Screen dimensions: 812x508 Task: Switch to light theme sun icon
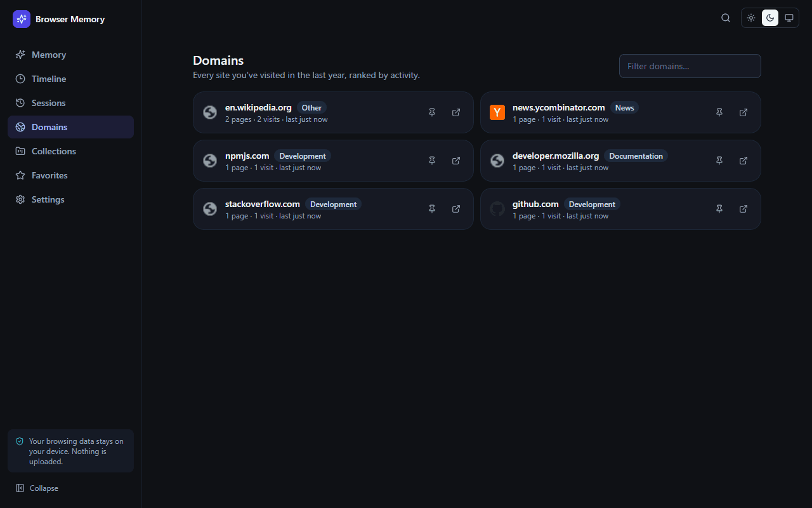(x=751, y=18)
